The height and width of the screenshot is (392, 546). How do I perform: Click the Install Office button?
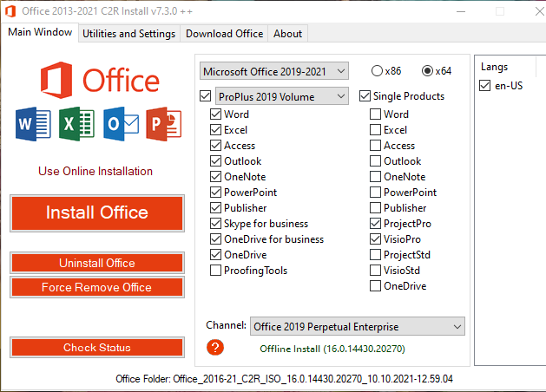click(x=97, y=212)
